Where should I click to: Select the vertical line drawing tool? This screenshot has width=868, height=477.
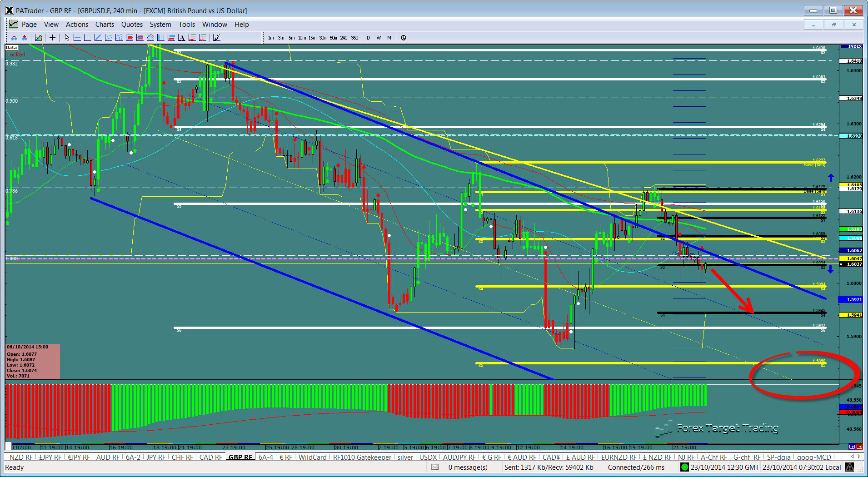coord(88,38)
